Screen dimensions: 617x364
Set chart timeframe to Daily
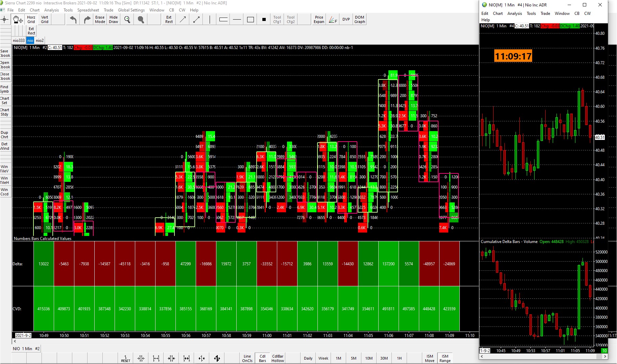pos(308,358)
